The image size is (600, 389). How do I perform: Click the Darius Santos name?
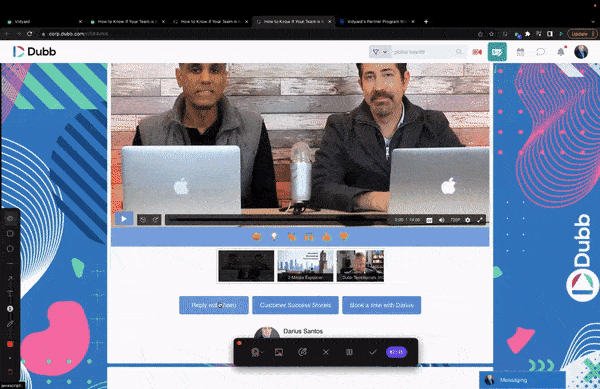(303, 331)
